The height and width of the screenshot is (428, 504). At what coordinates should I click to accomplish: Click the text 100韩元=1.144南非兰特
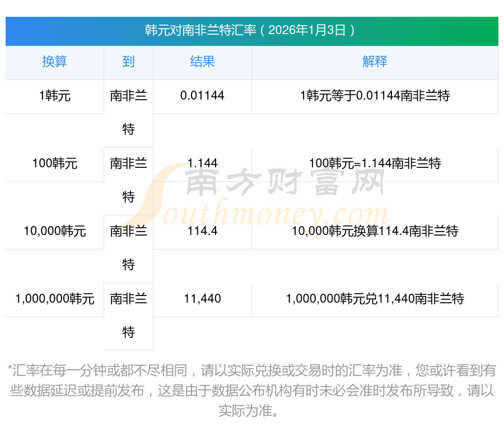coord(375,163)
